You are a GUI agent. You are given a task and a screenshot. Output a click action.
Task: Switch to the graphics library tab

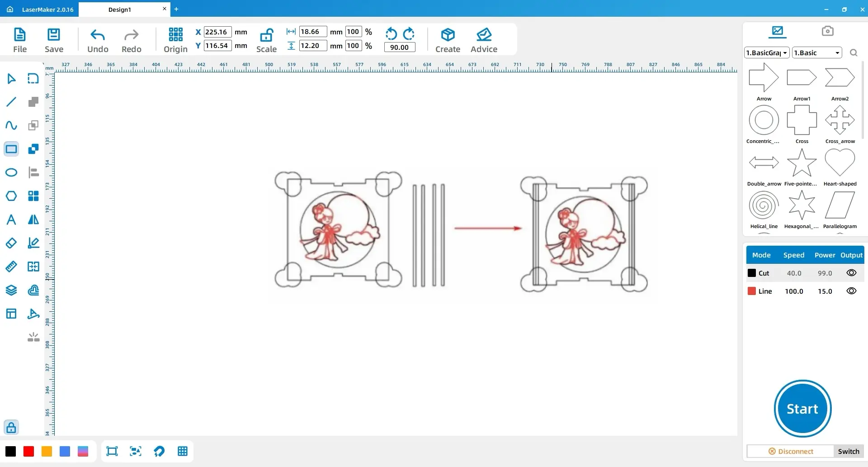pos(778,31)
